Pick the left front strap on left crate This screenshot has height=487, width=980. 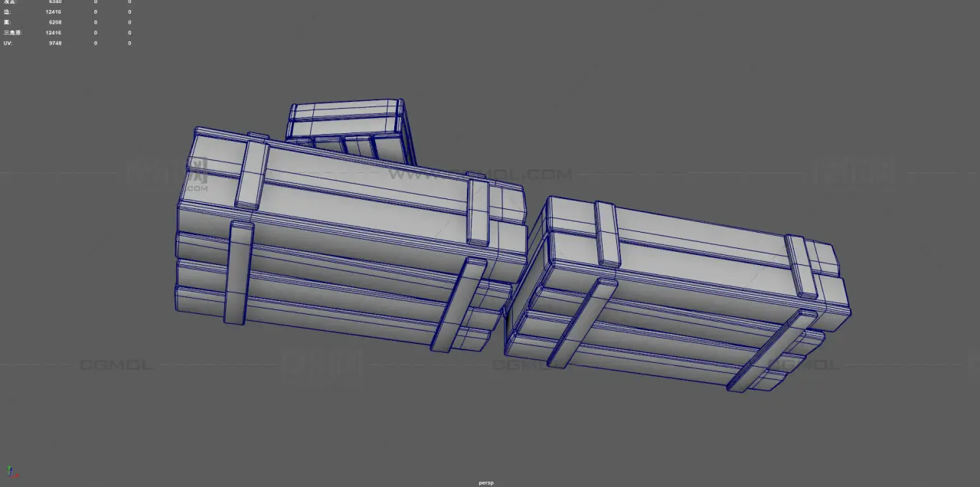click(238, 273)
